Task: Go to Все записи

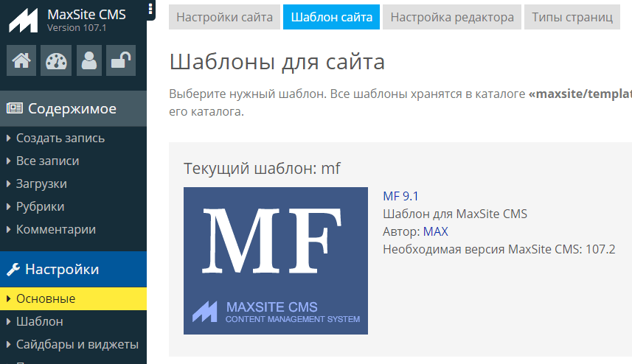Action: tap(47, 161)
